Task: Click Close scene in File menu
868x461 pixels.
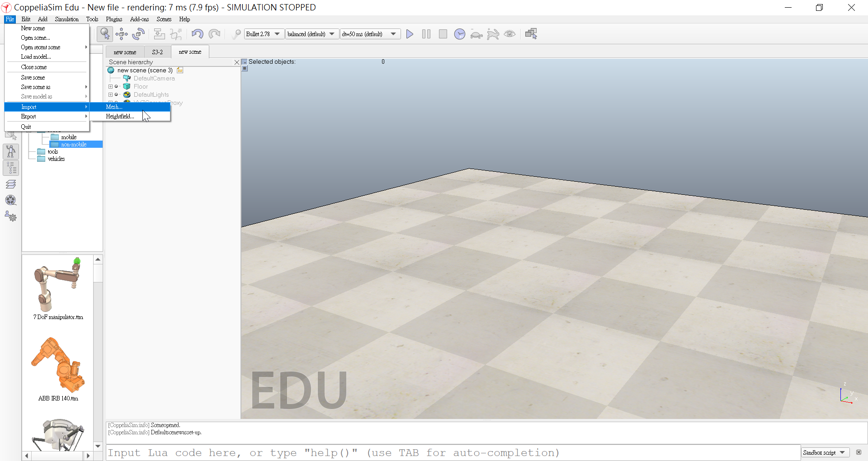Action: [x=47, y=67]
